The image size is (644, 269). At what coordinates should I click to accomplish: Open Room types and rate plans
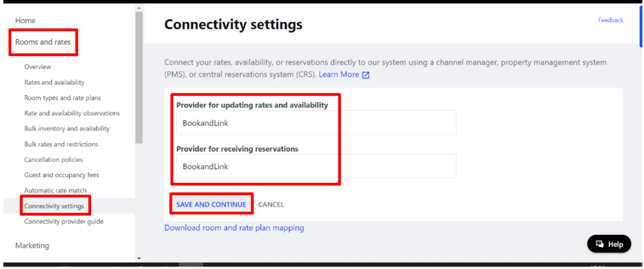pyautogui.click(x=62, y=98)
